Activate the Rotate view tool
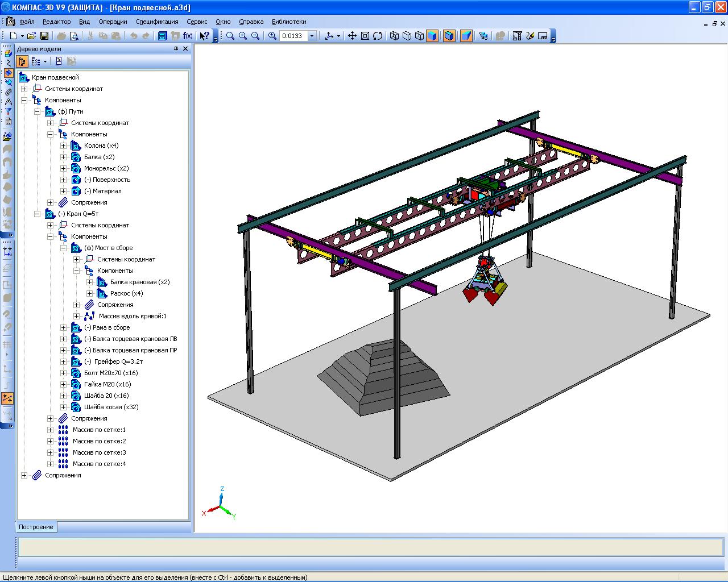 tap(378, 36)
